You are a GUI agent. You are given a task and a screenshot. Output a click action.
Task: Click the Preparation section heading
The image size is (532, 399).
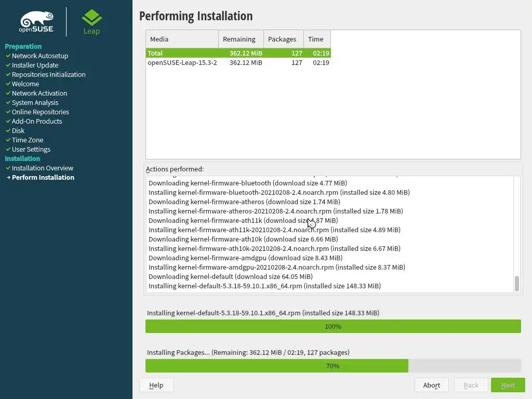(x=23, y=46)
